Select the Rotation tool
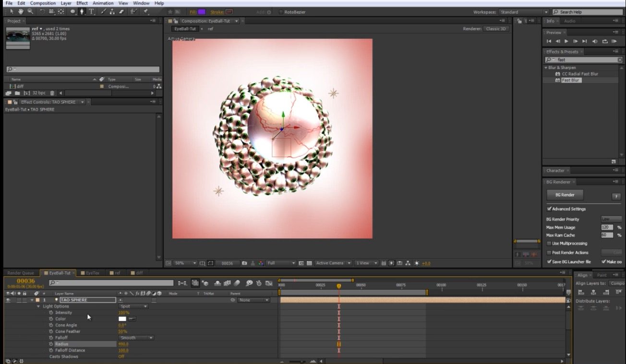Viewport: 626px width, 364px height. point(42,12)
